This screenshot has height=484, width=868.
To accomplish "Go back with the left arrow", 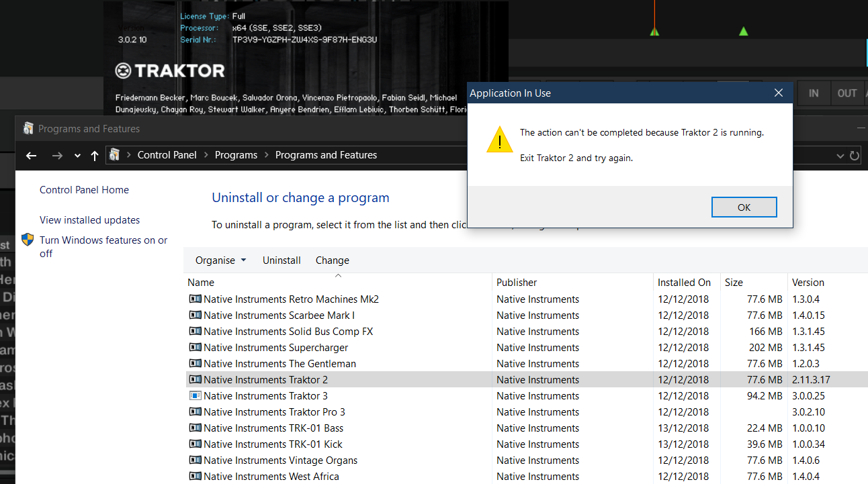I will point(31,156).
